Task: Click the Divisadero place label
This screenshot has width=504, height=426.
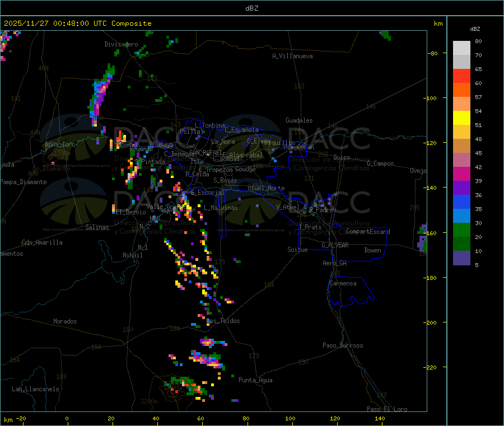Action: pos(121,44)
